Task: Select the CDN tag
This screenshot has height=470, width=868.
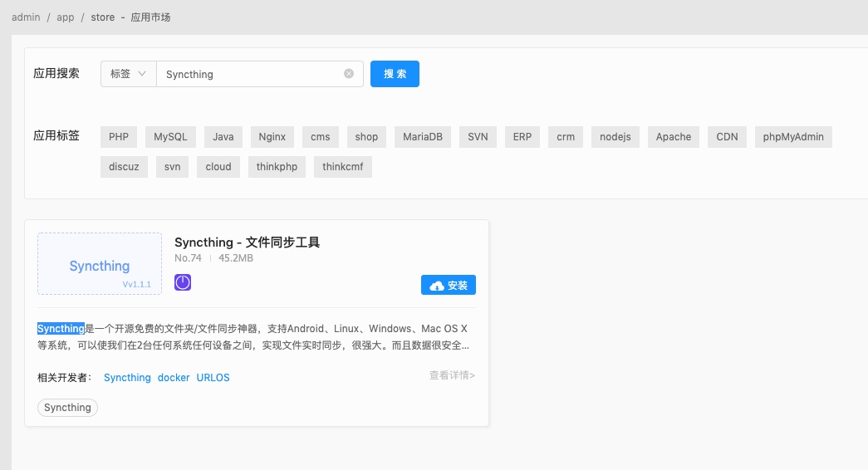Action: pos(727,137)
